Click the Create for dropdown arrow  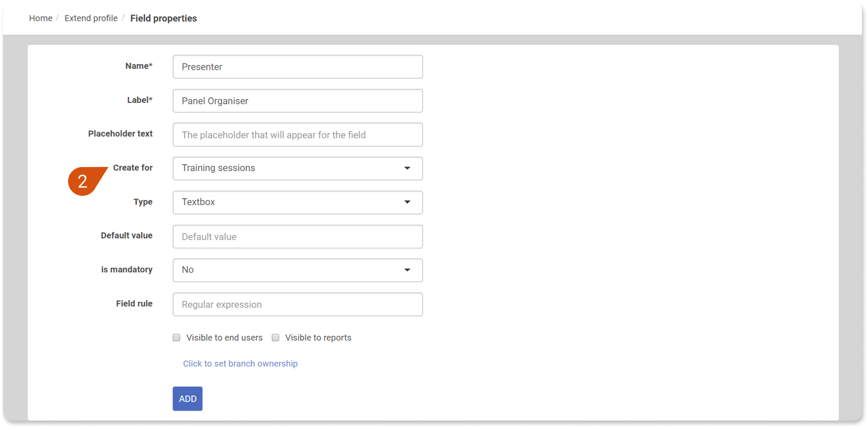click(x=407, y=168)
